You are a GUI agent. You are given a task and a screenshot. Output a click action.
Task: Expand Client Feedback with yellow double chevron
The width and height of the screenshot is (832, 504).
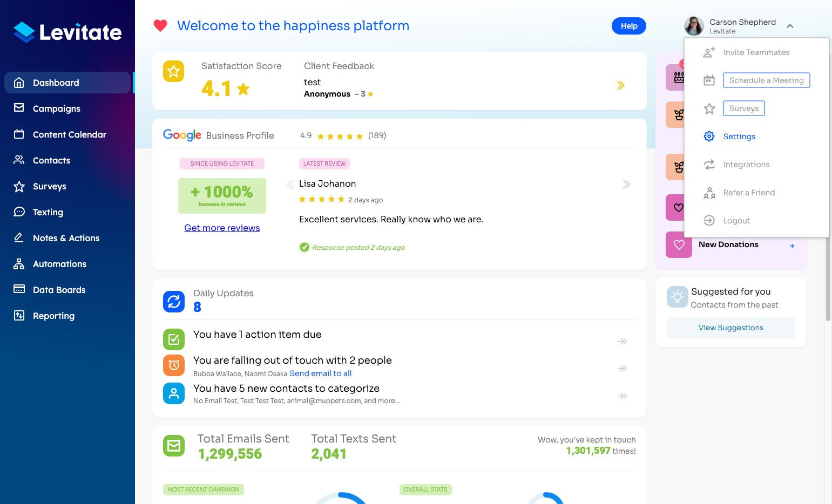click(621, 85)
